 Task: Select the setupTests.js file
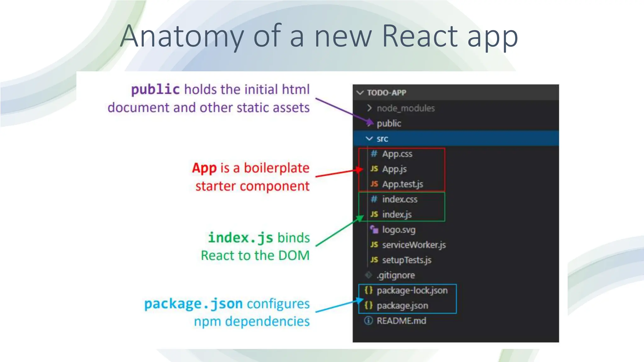(x=407, y=260)
